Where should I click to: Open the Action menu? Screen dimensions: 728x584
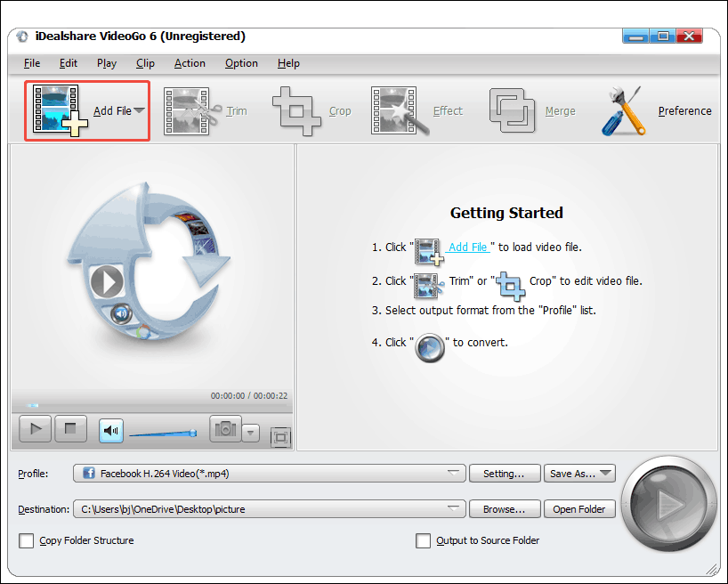pos(190,63)
